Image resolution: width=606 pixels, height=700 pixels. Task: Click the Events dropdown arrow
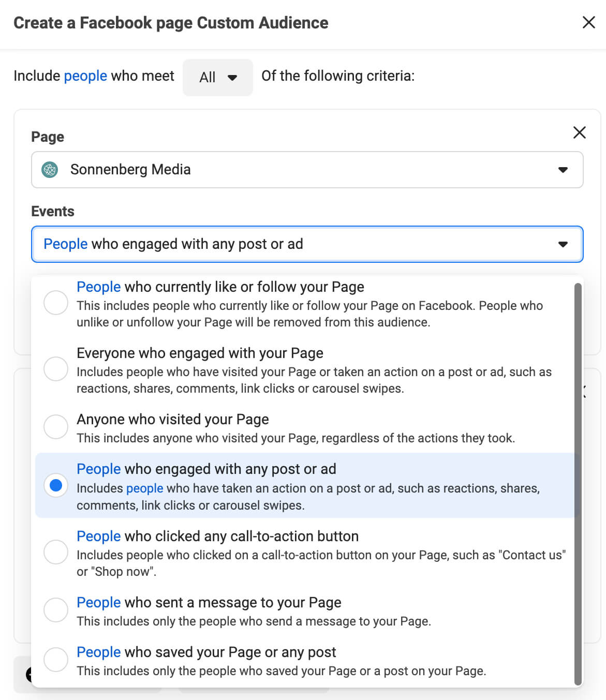pyautogui.click(x=564, y=244)
